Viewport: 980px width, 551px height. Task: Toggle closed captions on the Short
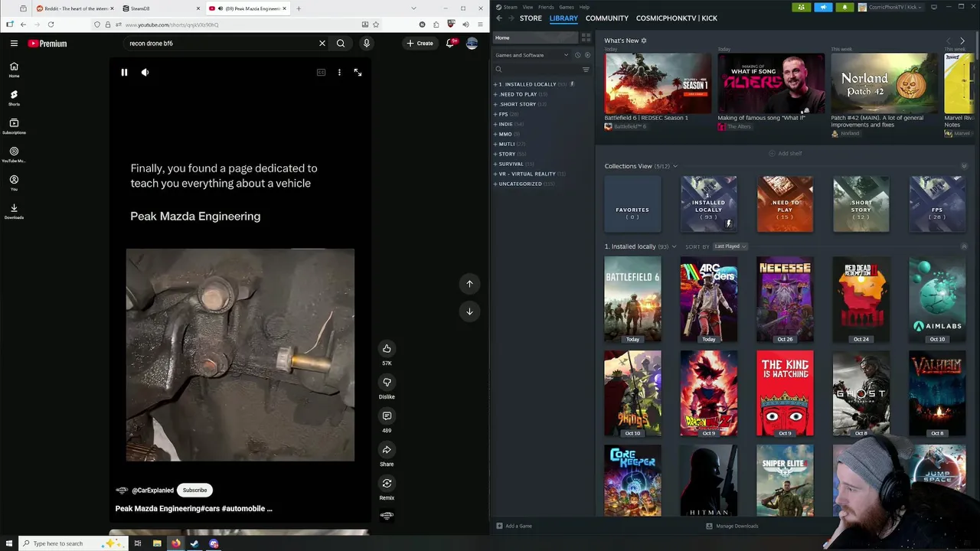321,72
